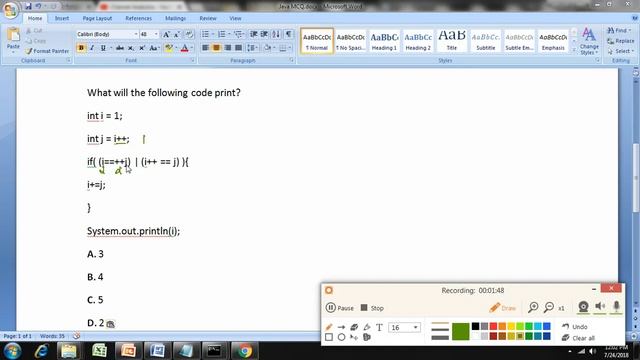Select the rectangle shape tool in recorder
This screenshot has width=640, height=360.
pyautogui.click(x=329, y=337)
